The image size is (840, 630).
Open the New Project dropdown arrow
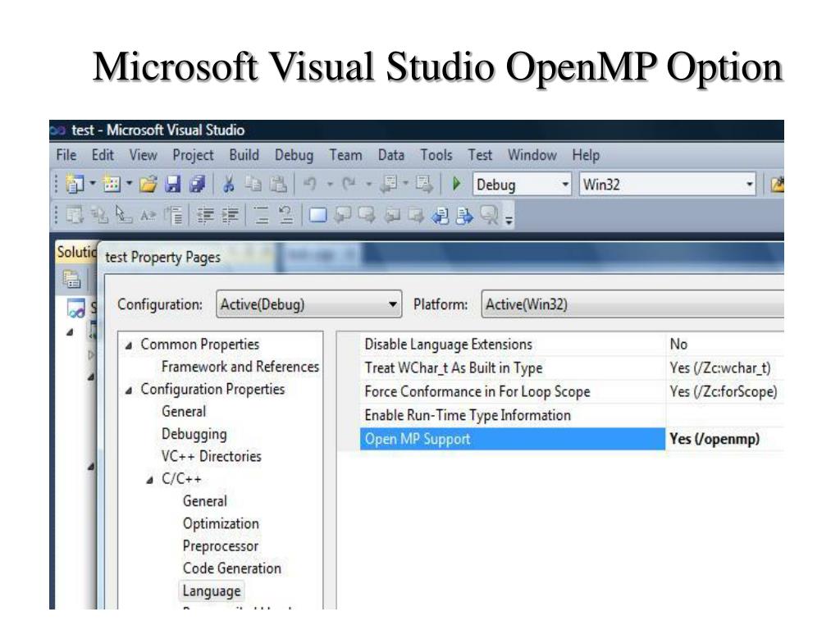[x=92, y=184]
